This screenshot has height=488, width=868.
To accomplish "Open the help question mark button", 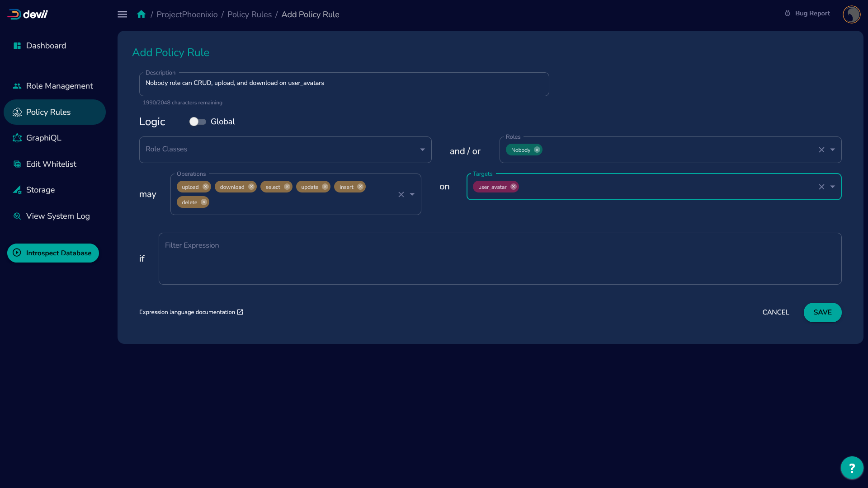I will click(852, 468).
